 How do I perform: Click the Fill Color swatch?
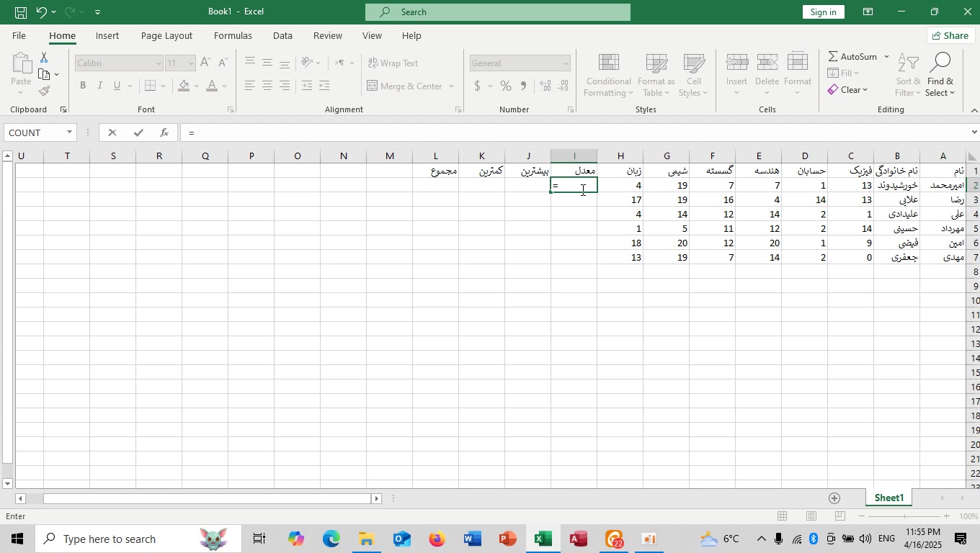(184, 86)
